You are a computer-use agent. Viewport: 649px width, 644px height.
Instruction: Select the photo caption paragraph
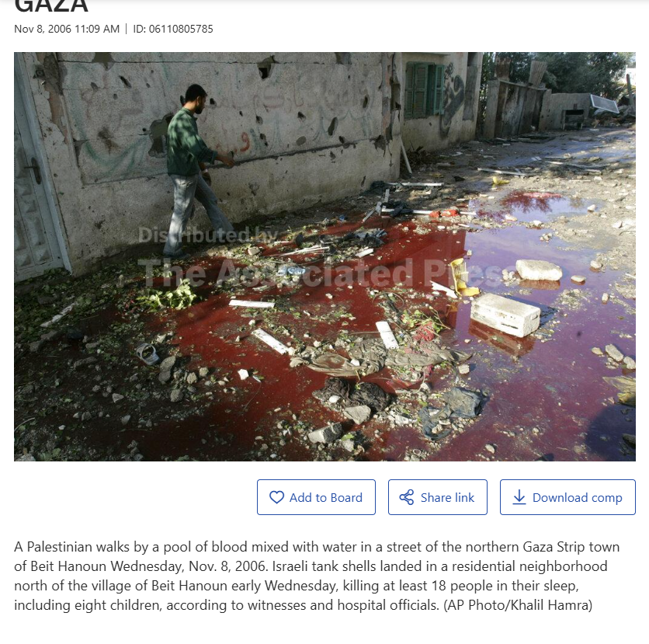[x=317, y=576]
